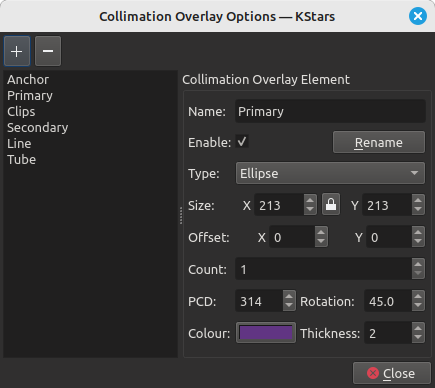
Task: Decrease Thickness with the down arrow
Action: (x=418, y=338)
